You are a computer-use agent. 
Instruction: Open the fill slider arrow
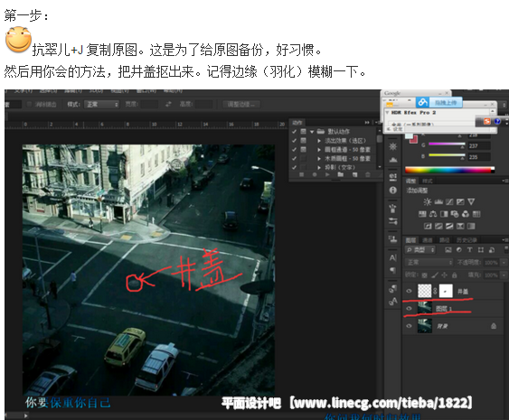(x=504, y=275)
